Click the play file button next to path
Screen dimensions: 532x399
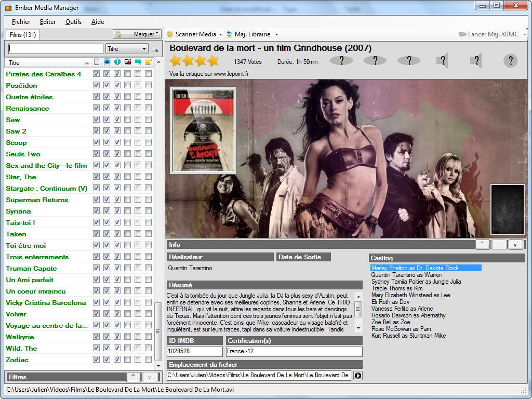coord(358,376)
